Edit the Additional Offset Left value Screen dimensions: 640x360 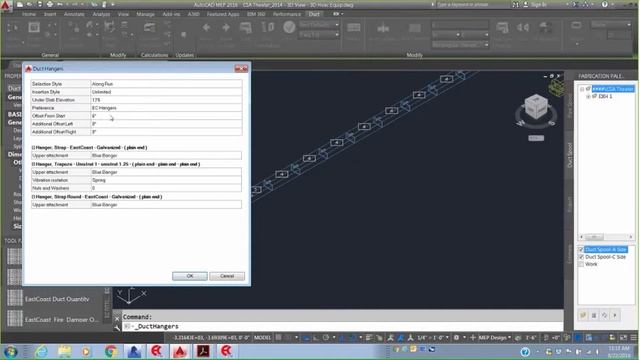point(166,124)
